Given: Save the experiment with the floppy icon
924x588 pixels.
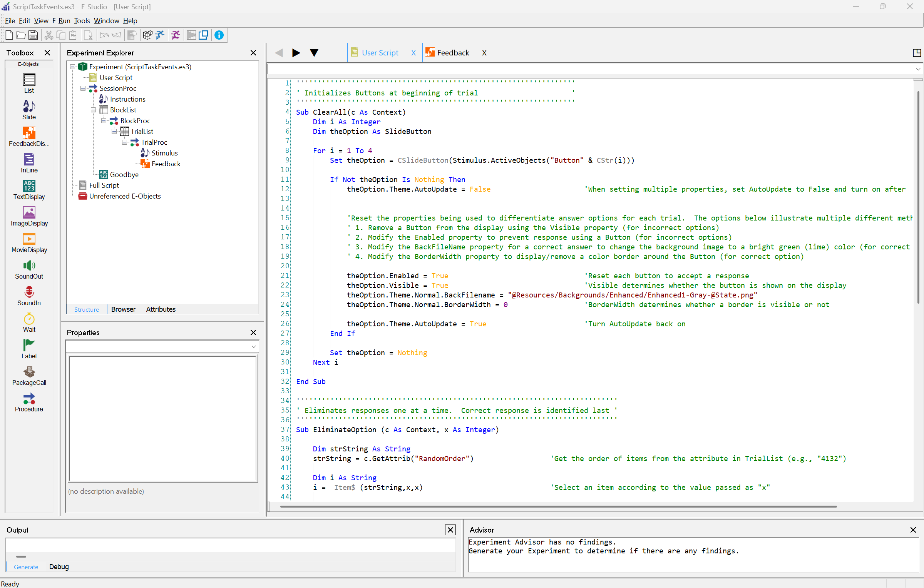Looking at the screenshot, I should (x=33, y=35).
